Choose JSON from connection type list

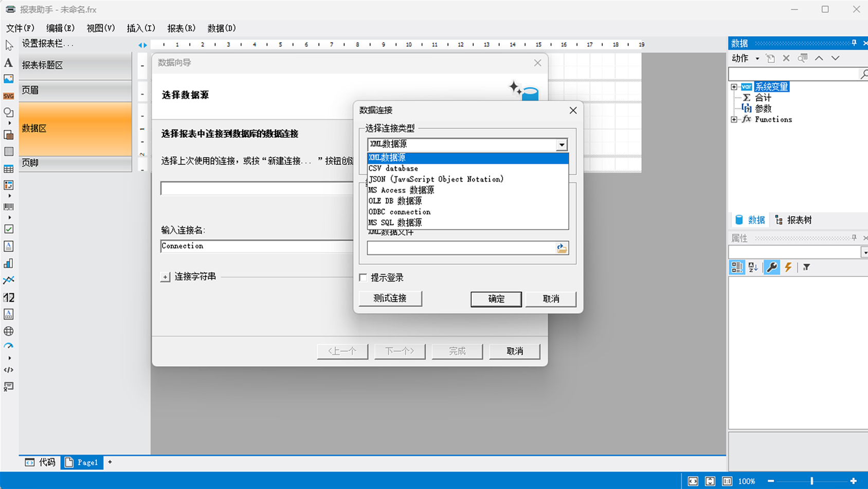pyautogui.click(x=436, y=179)
